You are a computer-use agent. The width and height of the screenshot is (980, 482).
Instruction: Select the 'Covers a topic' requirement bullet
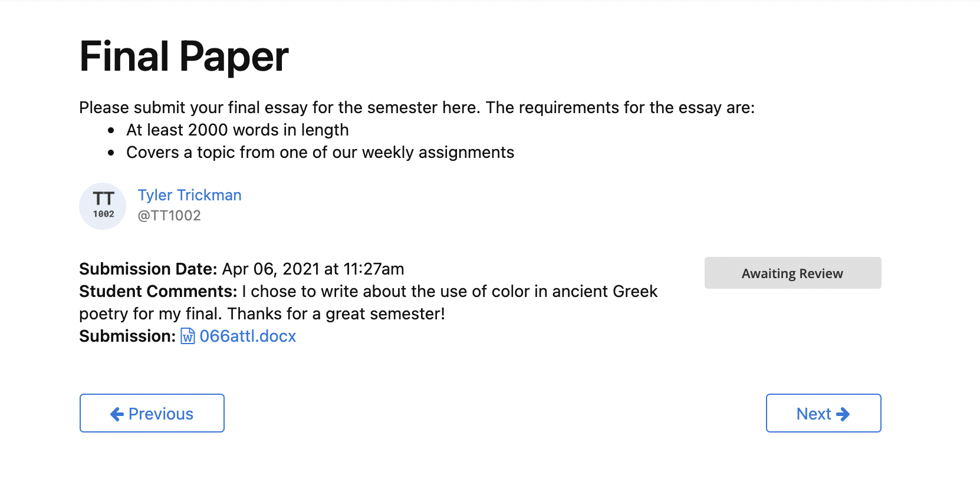[x=320, y=153]
